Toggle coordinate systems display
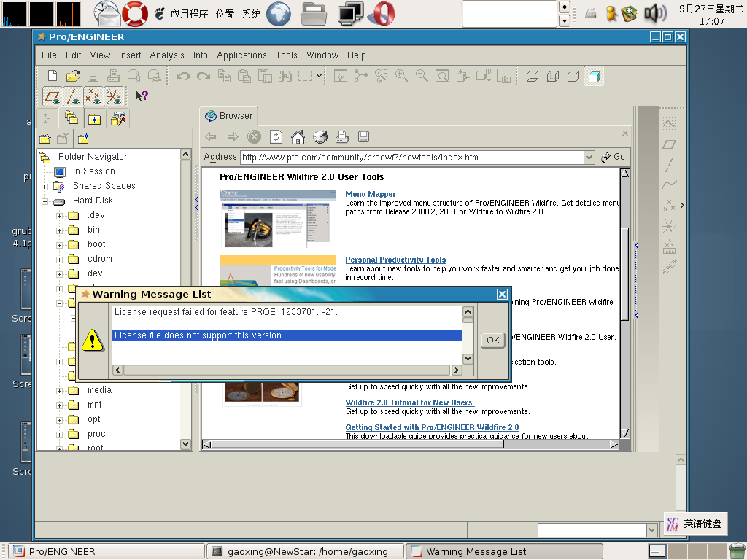 point(114,96)
